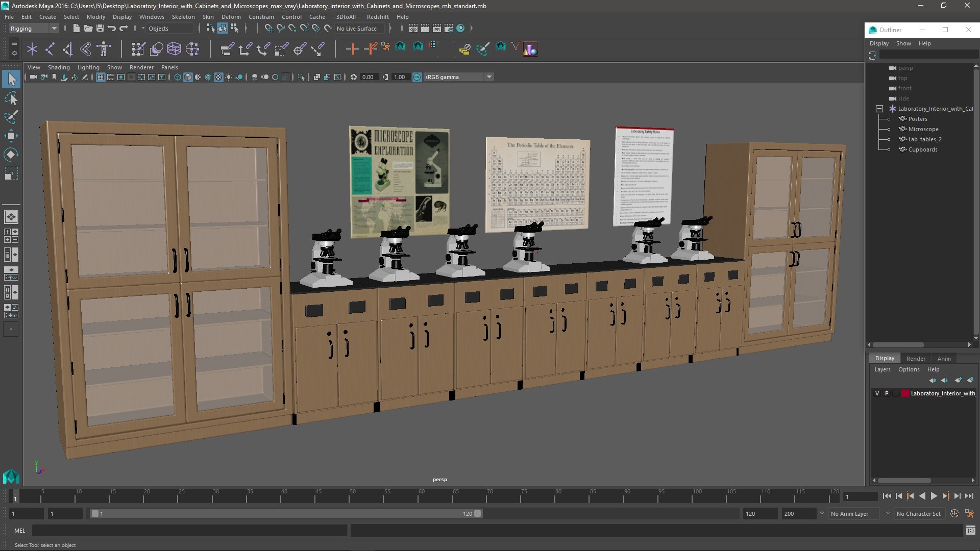Screen dimensions: 980x551
Task: Open the Outliner Show menu
Action: tap(903, 43)
